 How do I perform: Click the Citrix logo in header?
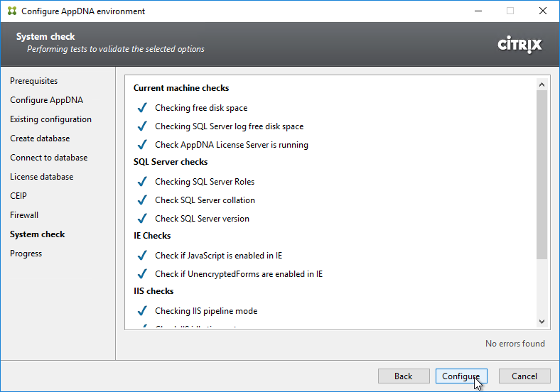519,45
